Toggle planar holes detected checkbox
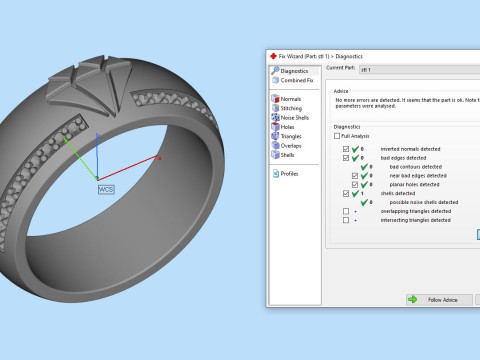Image resolution: width=480 pixels, height=360 pixels. (355, 184)
